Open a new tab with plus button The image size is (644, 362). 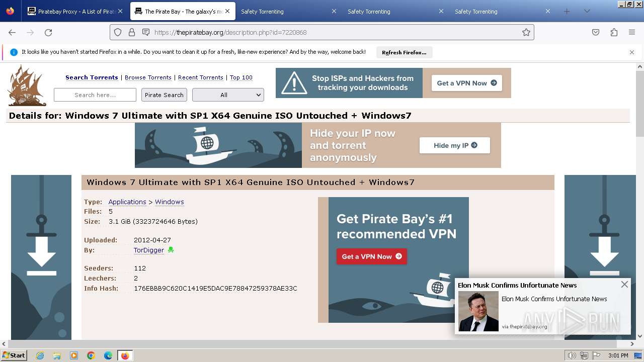click(567, 11)
